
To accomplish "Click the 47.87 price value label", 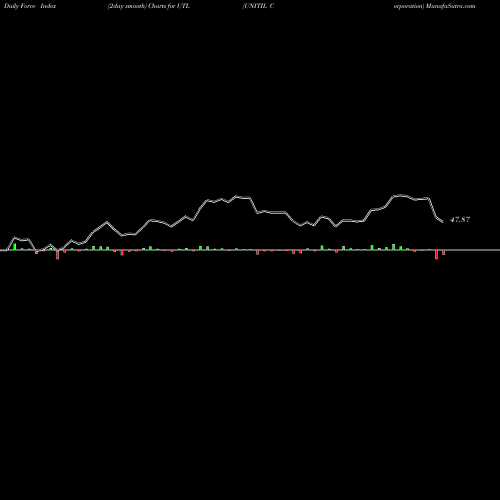I will coord(460,220).
